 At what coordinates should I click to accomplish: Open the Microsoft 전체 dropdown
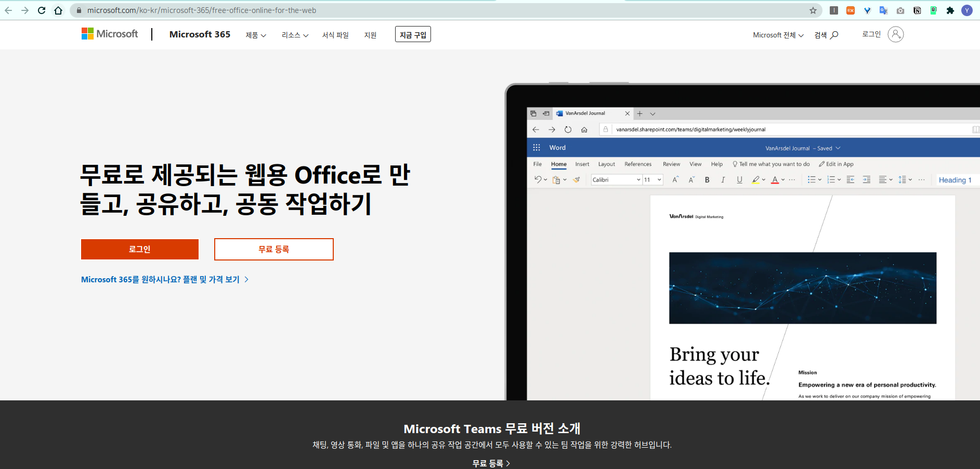pyautogui.click(x=778, y=35)
